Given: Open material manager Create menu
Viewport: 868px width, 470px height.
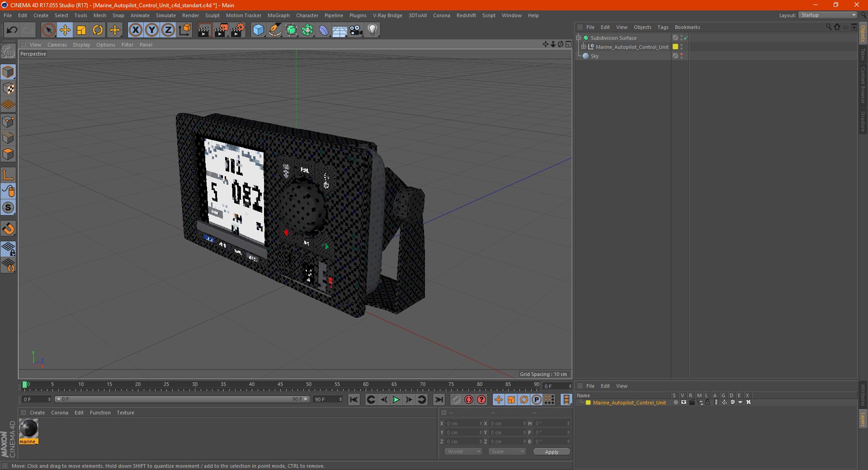Looking at the screenshot, I should click(x=37, y=413).
